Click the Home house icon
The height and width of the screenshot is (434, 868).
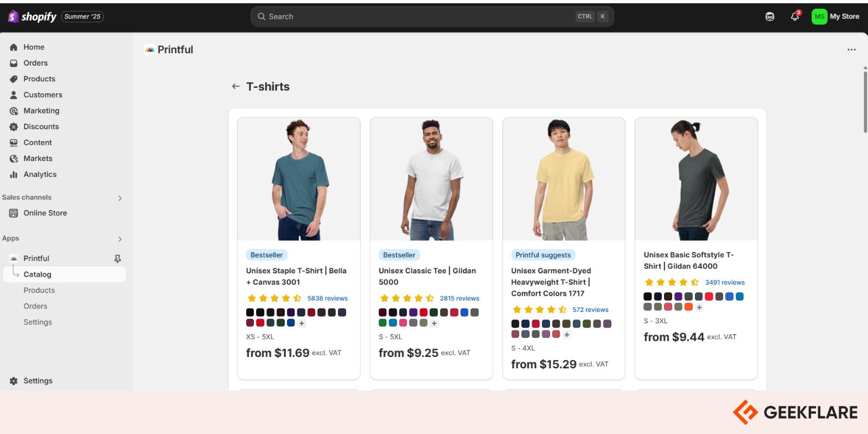pos(14,47)
